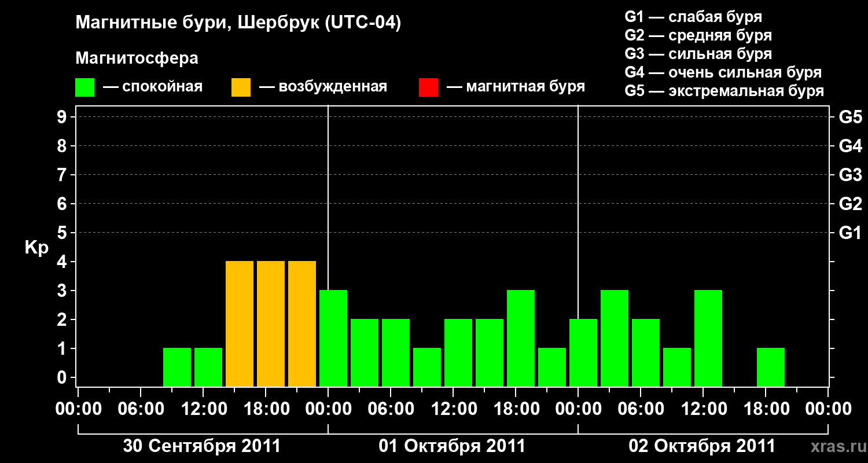Click the '06:00' time label under 02 October
Screen dimensions: 868x463
coord(641,409)
